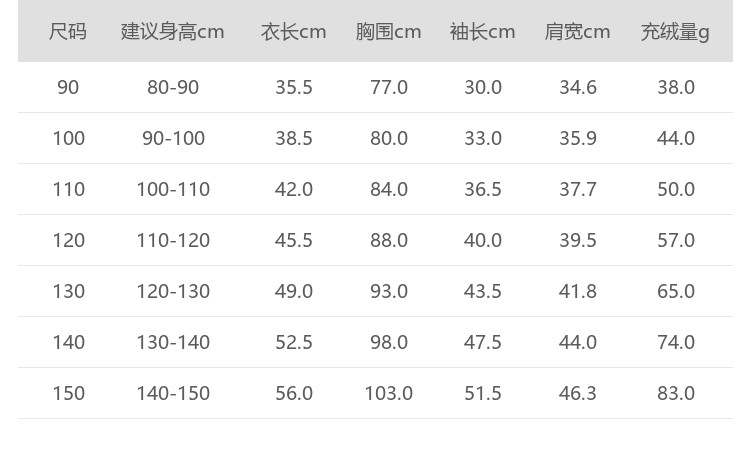This screenshot has height=460, width=750.
Task: Select the 110-120 height range cell
Action: [x=173, y=240]
